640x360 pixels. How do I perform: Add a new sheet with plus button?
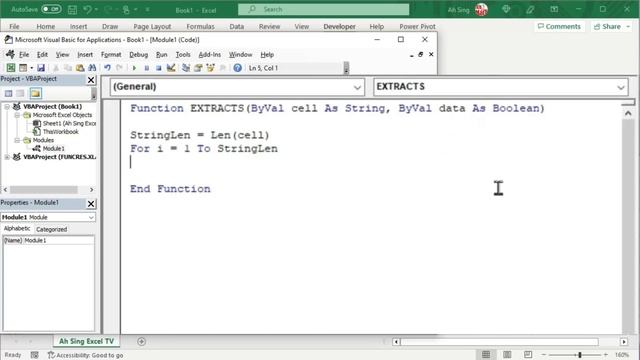pyautogui.click(x=141, y=341)
